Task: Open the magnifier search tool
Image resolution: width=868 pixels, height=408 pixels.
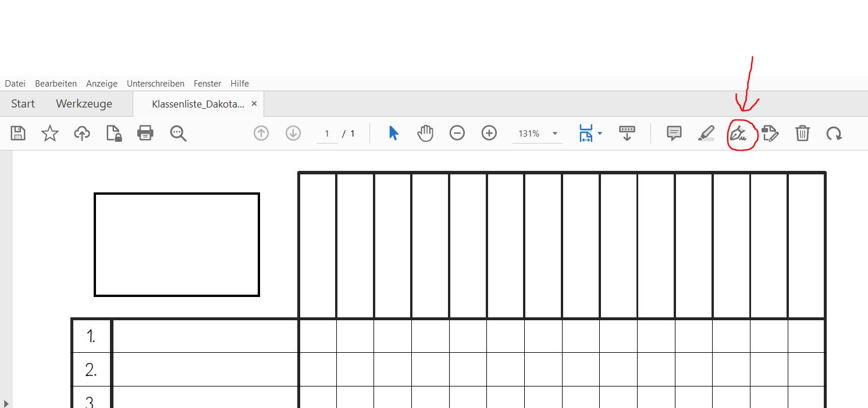Action: pyautogui.click(x=178, y=133)
